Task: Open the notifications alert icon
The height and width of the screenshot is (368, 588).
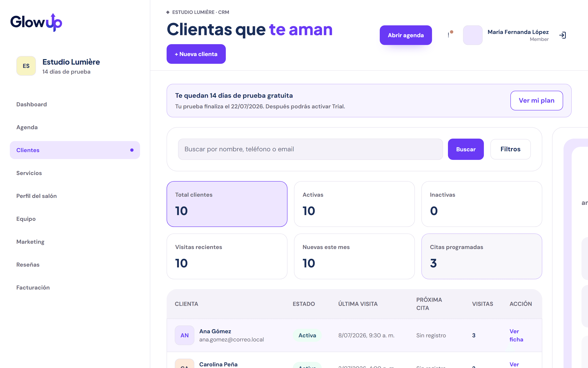Action: pyautogui.click(x=450, y=35)
